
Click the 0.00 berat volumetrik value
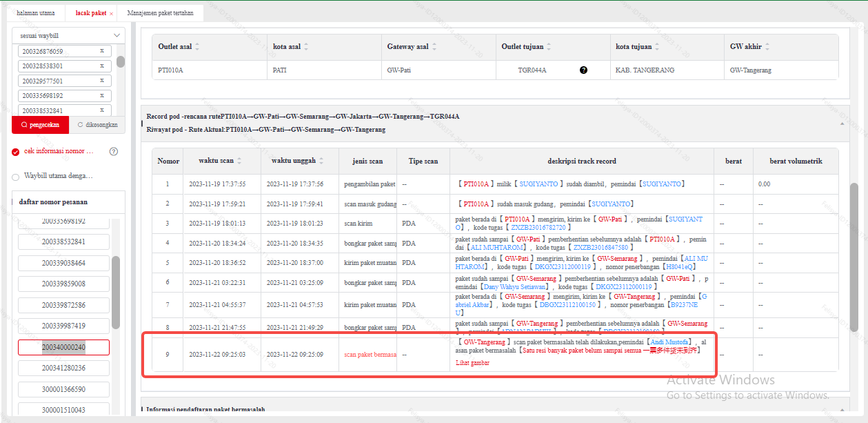pyautogui.click(x=764, y=184)
